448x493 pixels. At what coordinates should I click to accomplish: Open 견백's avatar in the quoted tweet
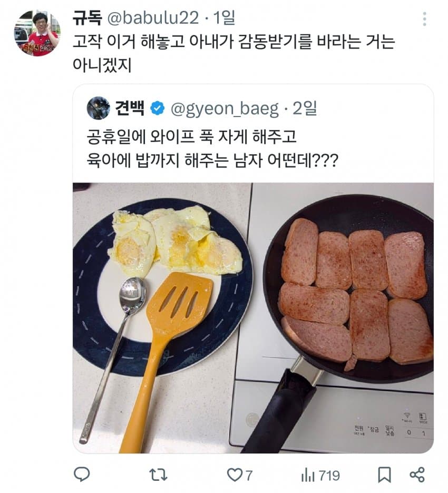[x=99, y=108]
